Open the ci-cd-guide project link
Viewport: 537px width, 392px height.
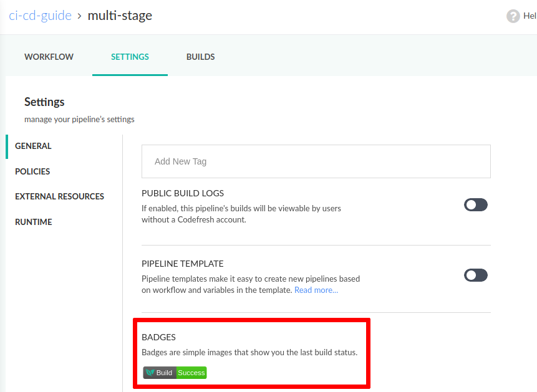pyautogui.click(x=40, y=16)
